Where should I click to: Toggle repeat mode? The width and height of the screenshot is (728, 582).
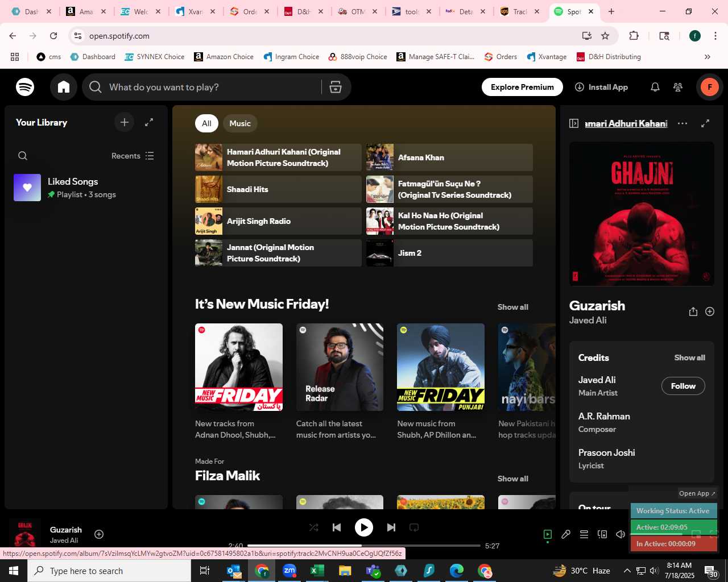[x=414, y=527]
